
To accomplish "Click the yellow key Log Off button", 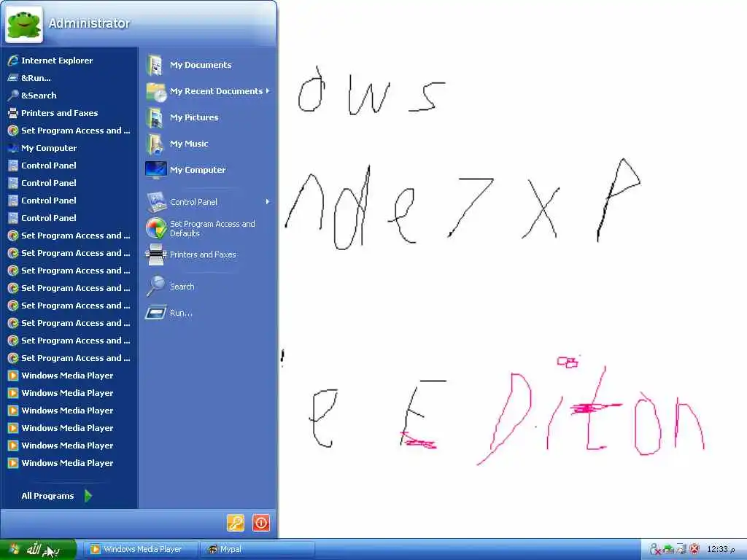I will point(236,523).
